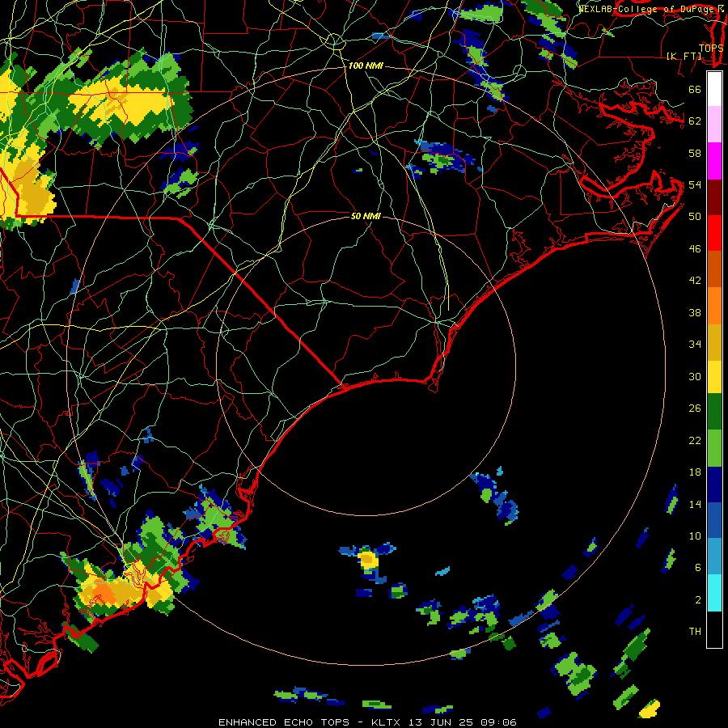Click the legend value '42'
Viewport: 728px width, 728px height.
pyautogui.click(x=695, y=281)
